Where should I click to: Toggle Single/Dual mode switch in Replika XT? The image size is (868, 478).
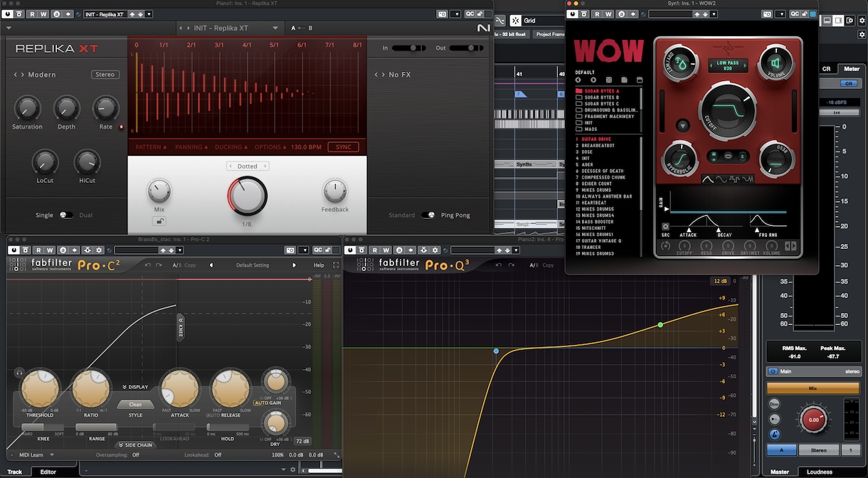coord(66,215)
